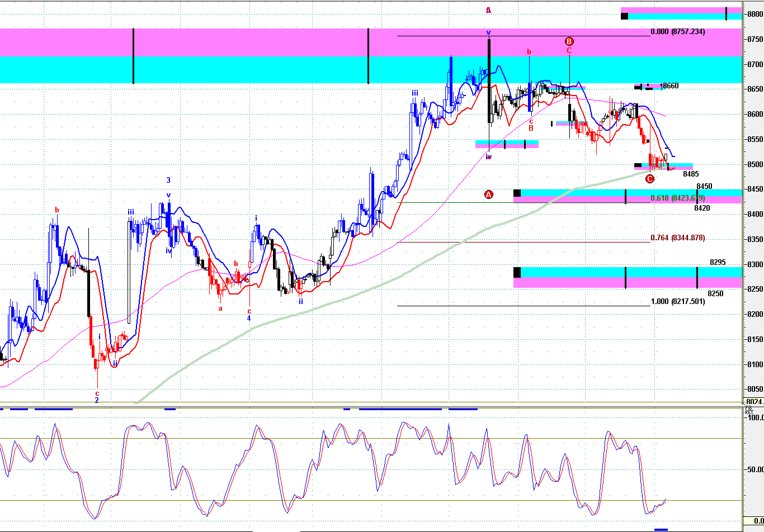764x532 pixels.
Task: Click the FIB RET indicator label
Action: click(x=749, y=410)
